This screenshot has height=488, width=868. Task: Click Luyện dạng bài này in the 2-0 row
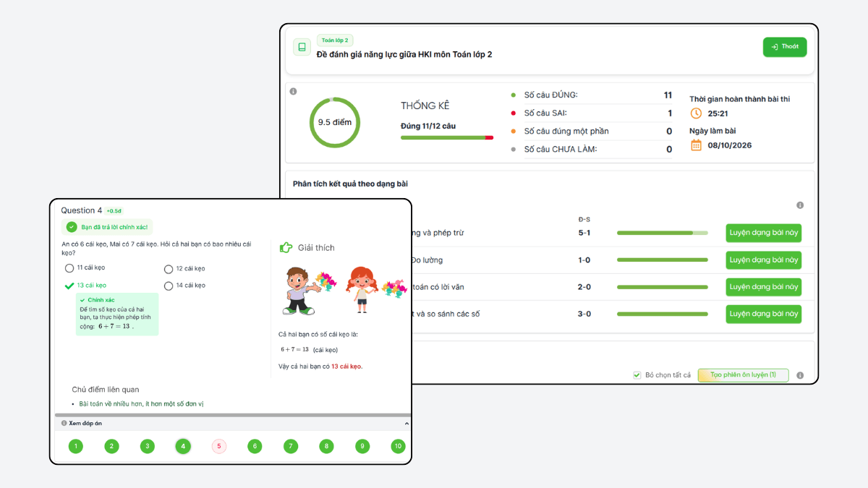[764, 287]
